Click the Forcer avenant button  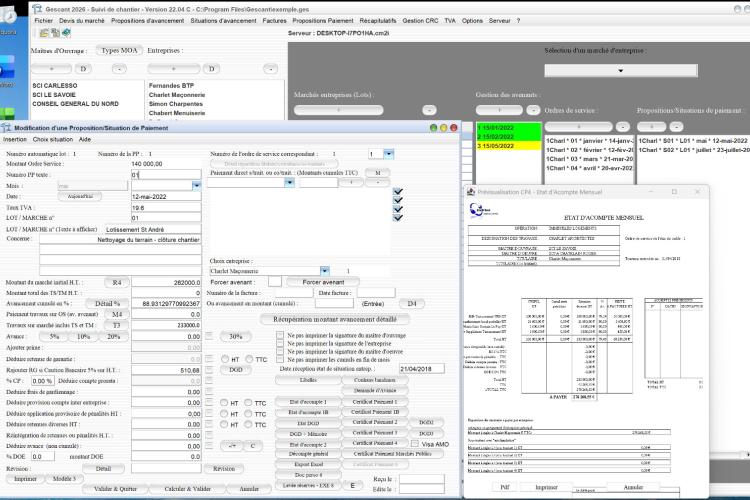pos(323,282)
